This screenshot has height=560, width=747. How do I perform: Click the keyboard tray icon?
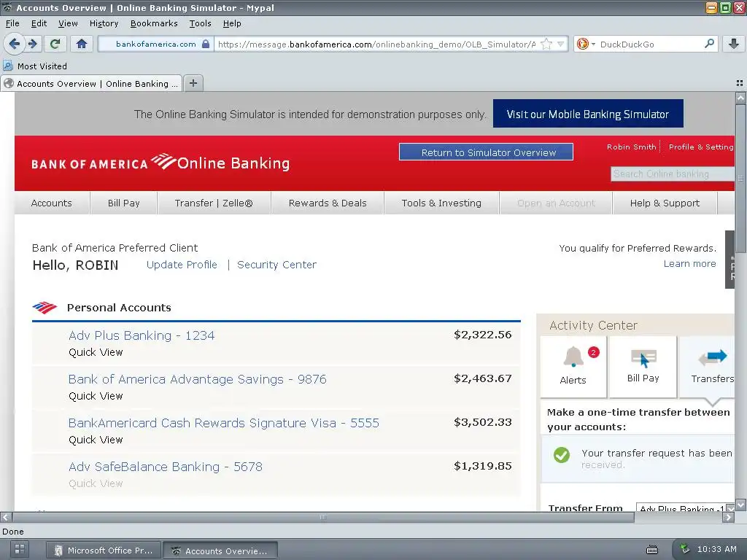pos(652,550)
